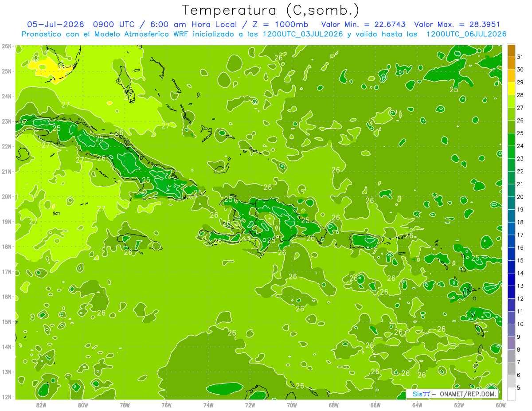532x411 pixels.
Task: Click the 78W longitude label
Action: [x=125, y=405]
